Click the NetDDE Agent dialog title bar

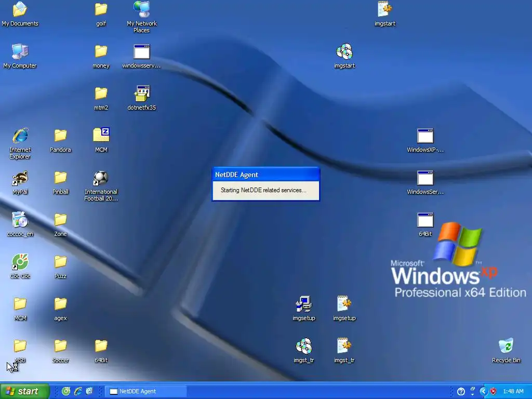(x=265, y=175)
